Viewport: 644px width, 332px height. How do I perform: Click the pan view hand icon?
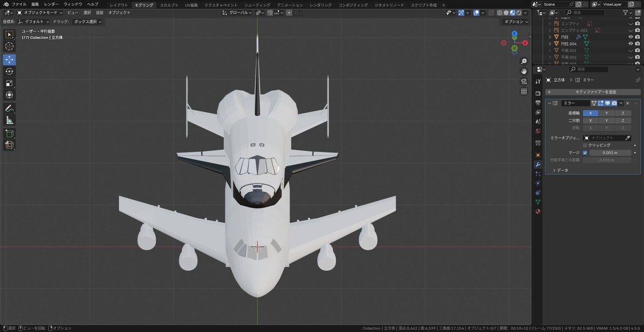pyautogui.click(x=524, y=71)
